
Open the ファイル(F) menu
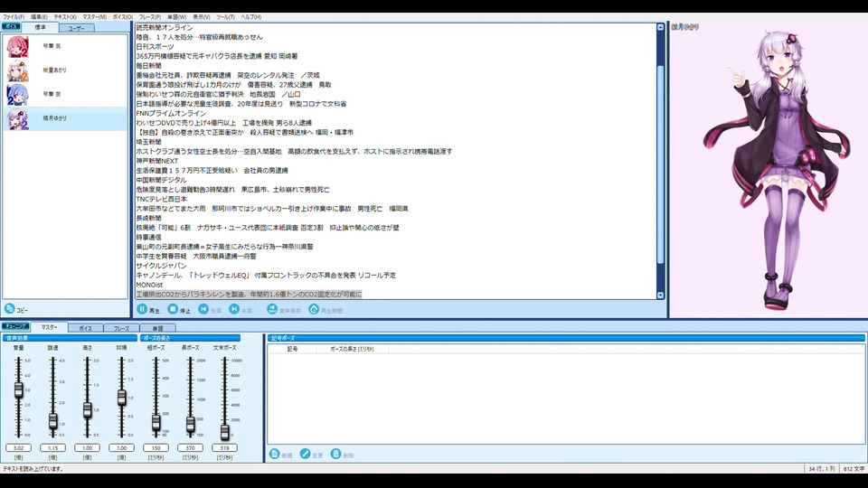(14, 17)
